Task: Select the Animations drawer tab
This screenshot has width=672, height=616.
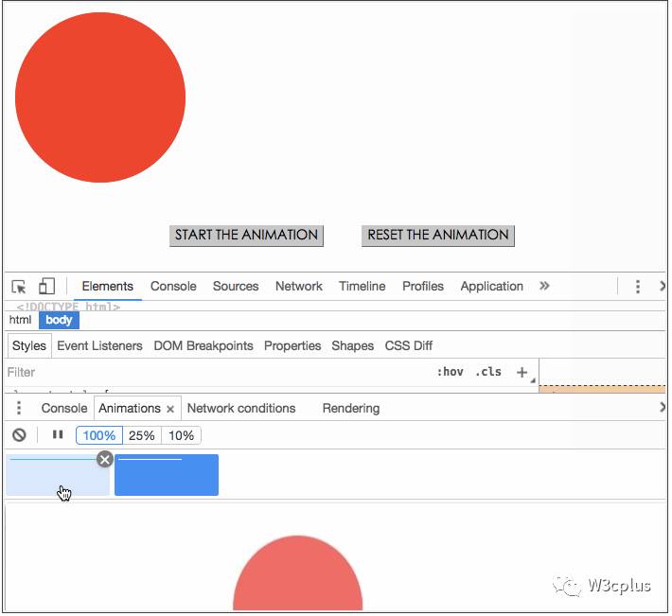Action: [130, 408]
